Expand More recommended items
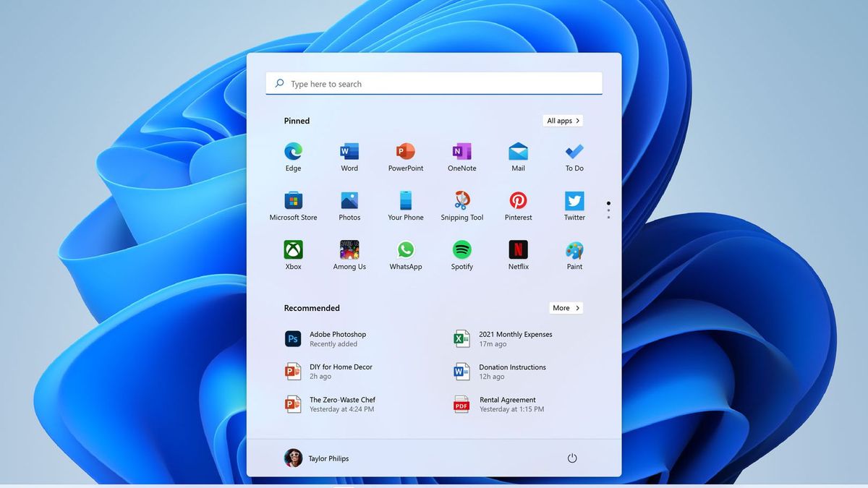The width and height of the screenshot is (868, 488). coord(566,308)
